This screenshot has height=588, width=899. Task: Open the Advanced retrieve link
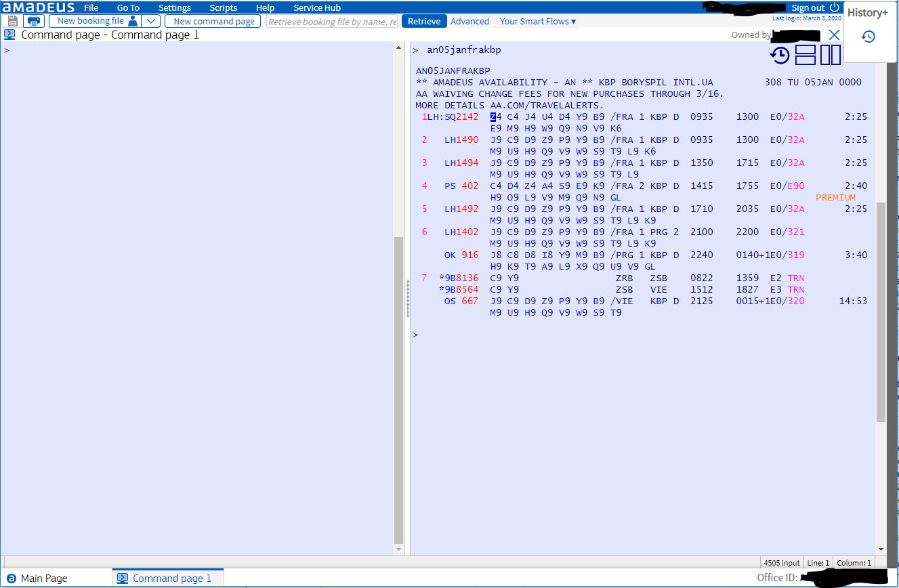469,21
